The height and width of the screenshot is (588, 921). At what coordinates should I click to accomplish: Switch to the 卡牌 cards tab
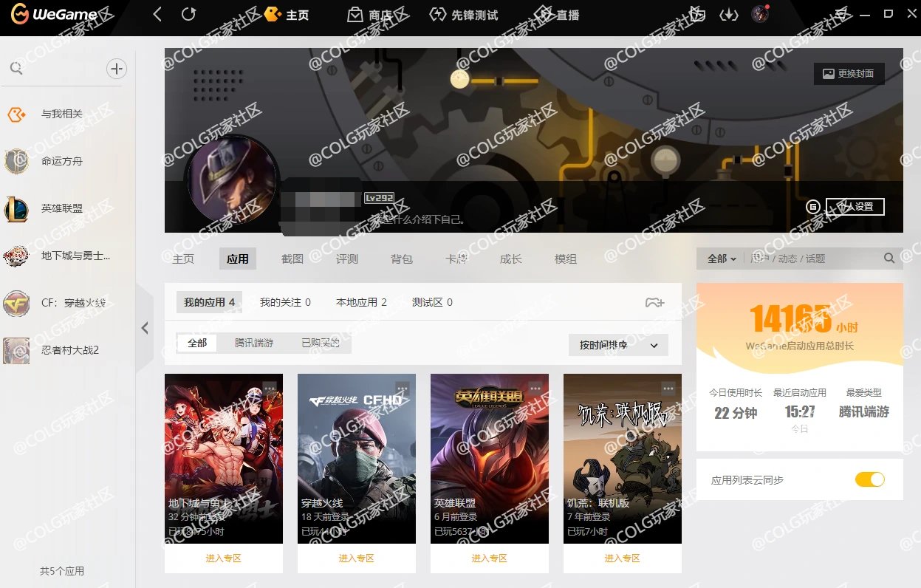coord(456,259)
